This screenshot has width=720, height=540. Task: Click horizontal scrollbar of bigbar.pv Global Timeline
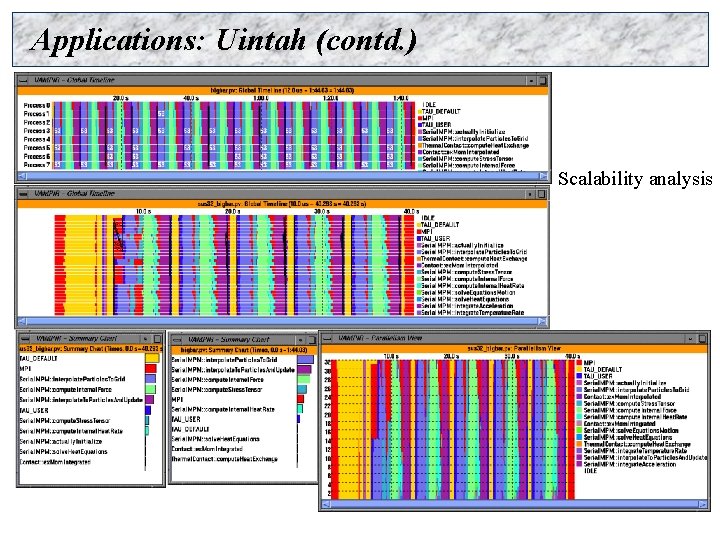(282, 175)
